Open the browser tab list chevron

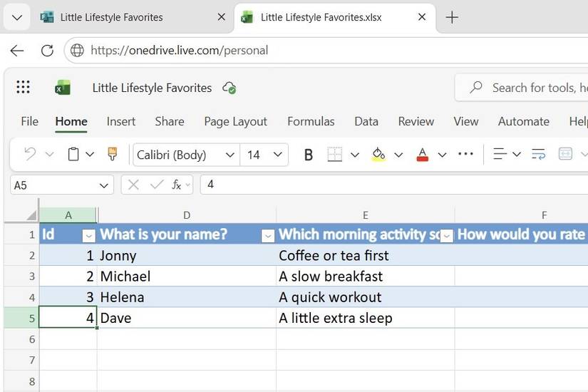pos(17,17)
